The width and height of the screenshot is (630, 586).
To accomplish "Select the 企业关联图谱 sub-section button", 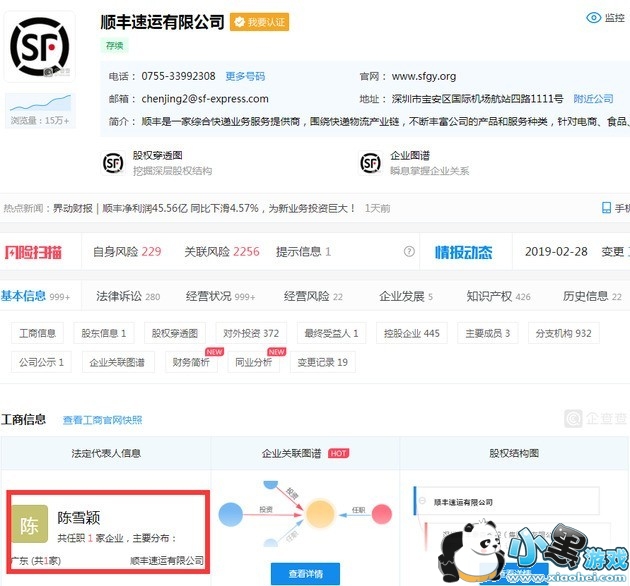I will (x=117, y=362).
